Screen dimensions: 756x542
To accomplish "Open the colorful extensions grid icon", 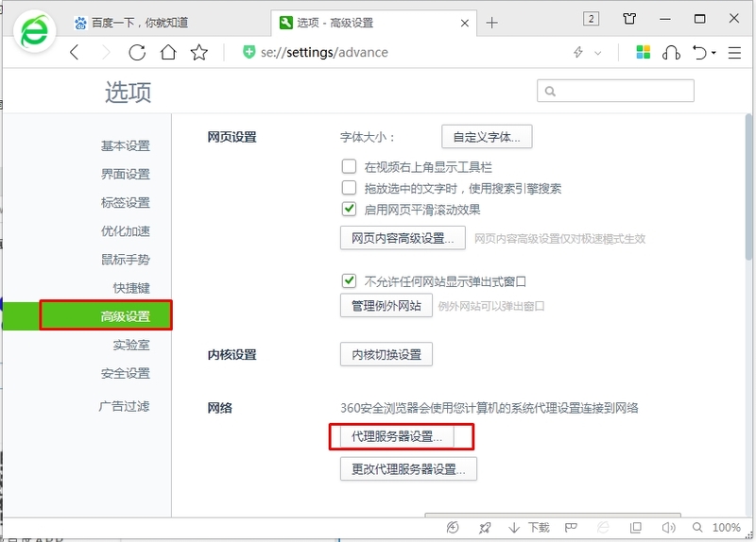I will coord(644,52).
